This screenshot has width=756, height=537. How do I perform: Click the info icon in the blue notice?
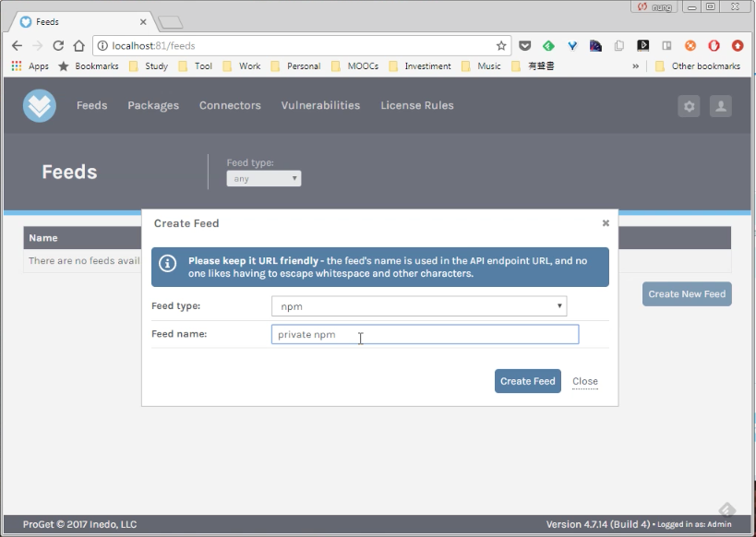pyautogui.click(x=168, y=263)
